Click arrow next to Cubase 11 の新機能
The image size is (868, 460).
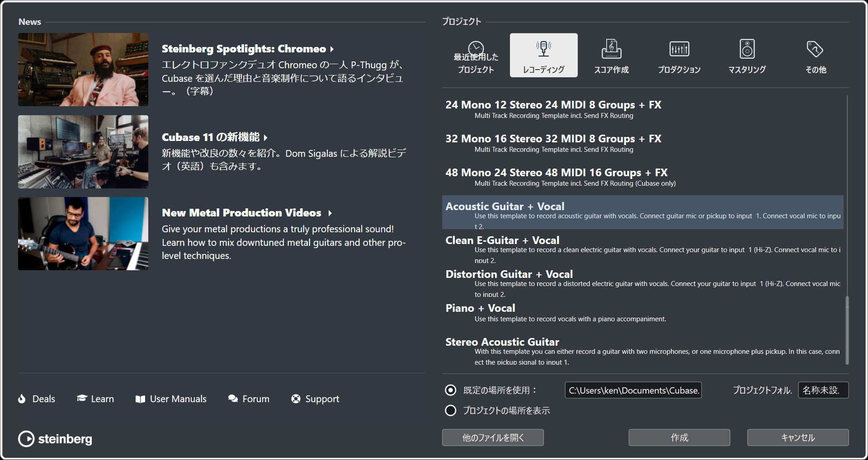point(265,137)
